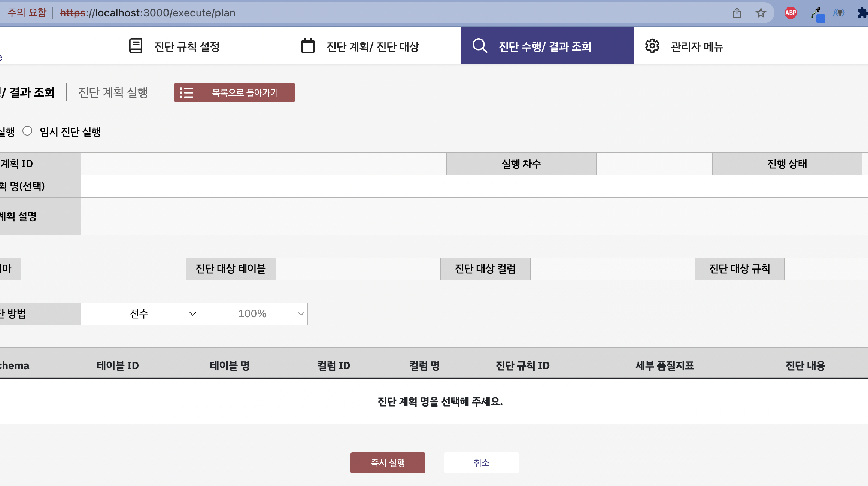This screenshot has width=868, height=486.
Task: Expand the 100% ratio dropdown
Action: click(257, 314)
